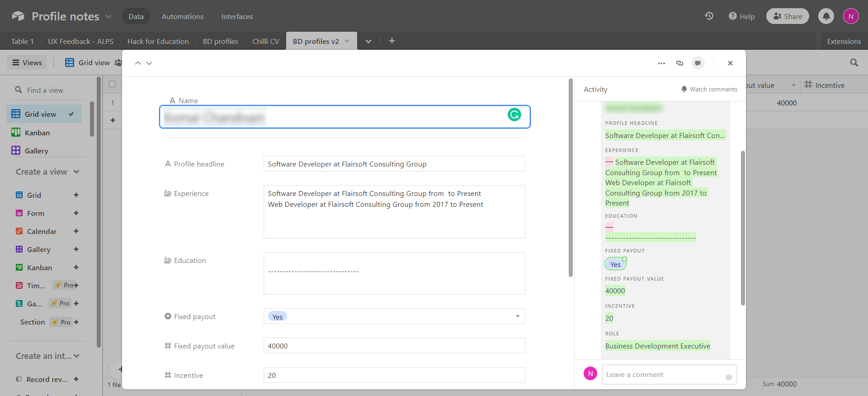Open record more options ellipsis
This screenshot has width=868, height=396.
tap(661, 63)
